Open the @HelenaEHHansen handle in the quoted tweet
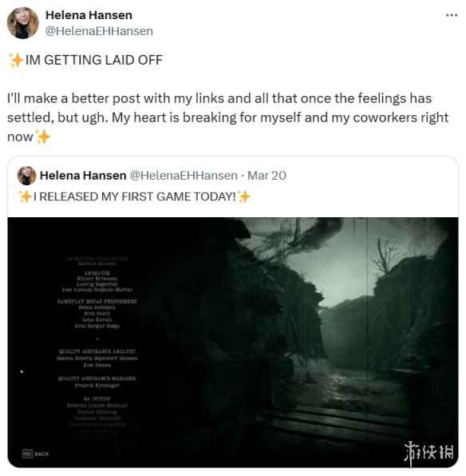 (x=184, y=176)
